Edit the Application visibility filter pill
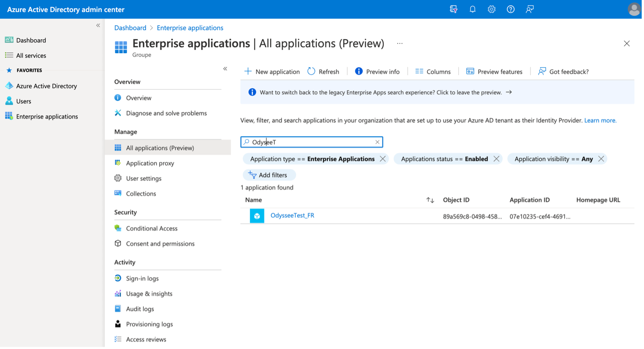The width and height of the screenshot is (644, 349). coord(554,159)
